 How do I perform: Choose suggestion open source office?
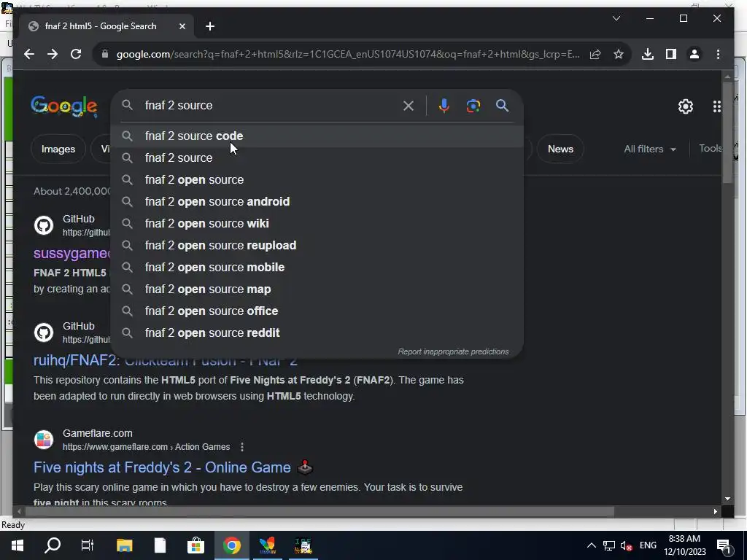317,311
